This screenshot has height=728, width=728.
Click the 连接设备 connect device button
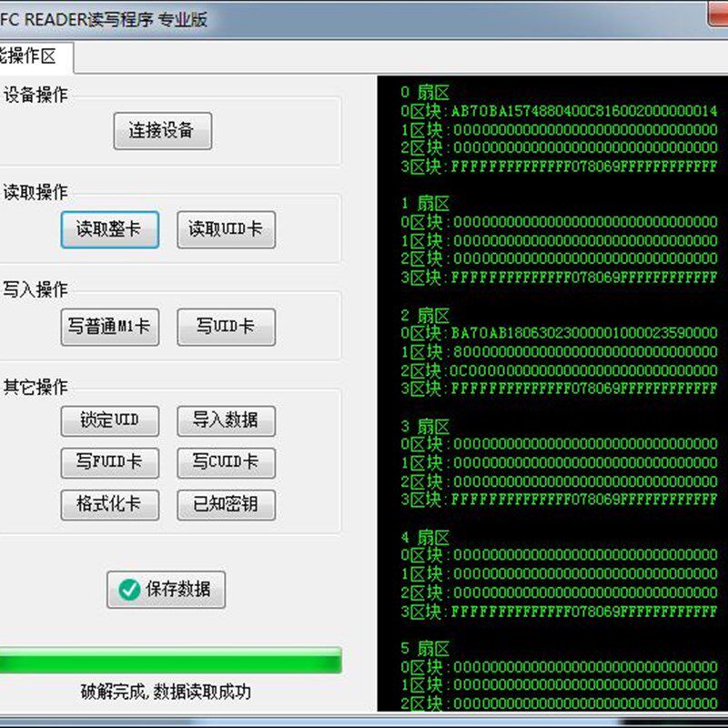click(x=163, y=131)
